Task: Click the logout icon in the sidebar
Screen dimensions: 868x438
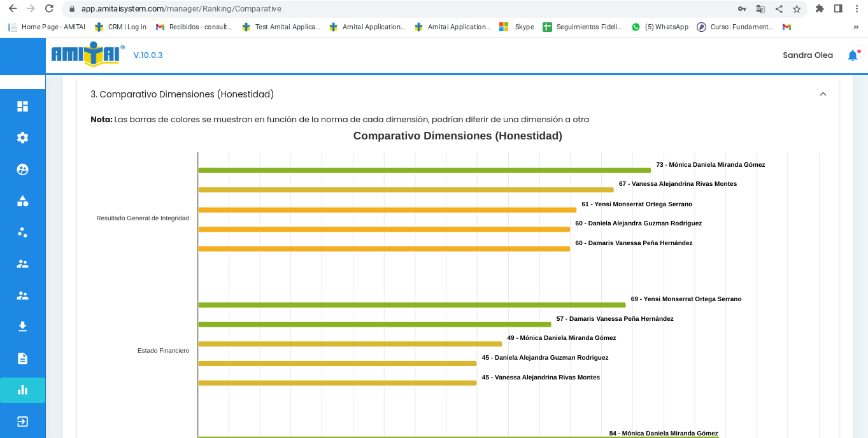Action: pyautogui.click(x=22, y=421)
